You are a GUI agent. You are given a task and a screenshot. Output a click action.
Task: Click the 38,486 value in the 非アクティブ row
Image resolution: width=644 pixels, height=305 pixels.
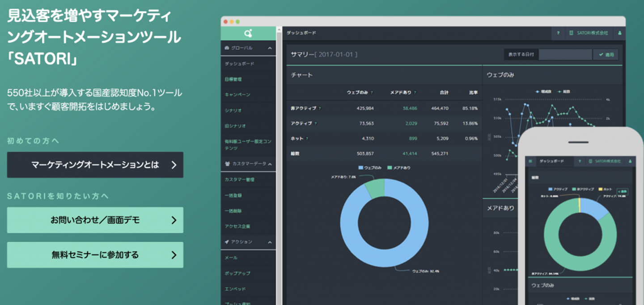[x=410, y=108]
